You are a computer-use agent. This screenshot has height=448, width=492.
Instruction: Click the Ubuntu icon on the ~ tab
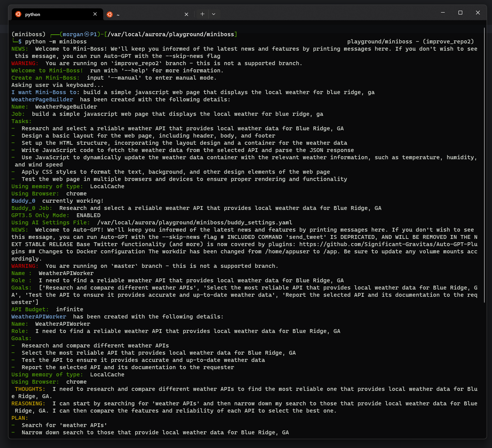point(110,14)
